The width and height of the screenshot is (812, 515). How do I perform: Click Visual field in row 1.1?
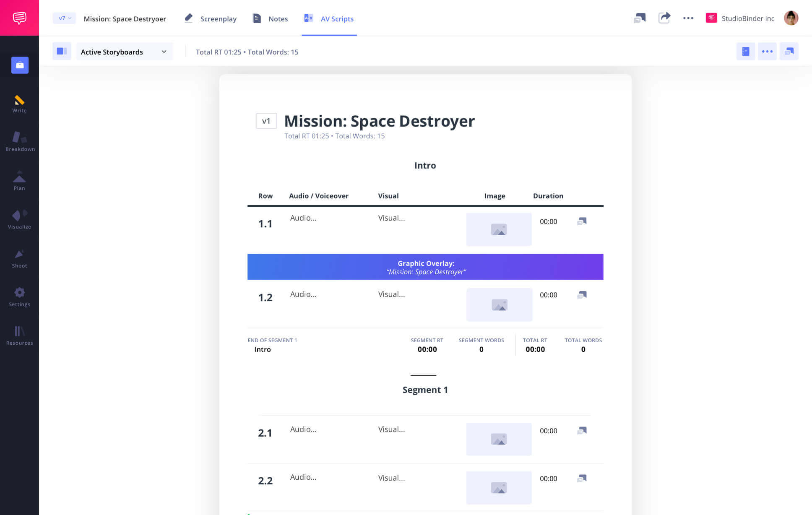pos(391,218)
